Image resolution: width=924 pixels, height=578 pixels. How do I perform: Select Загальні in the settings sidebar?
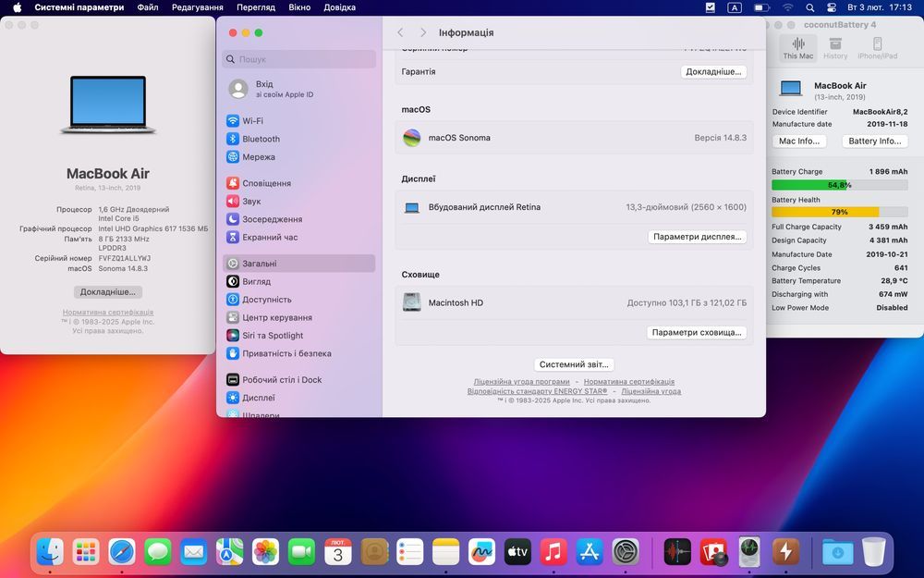298,264
